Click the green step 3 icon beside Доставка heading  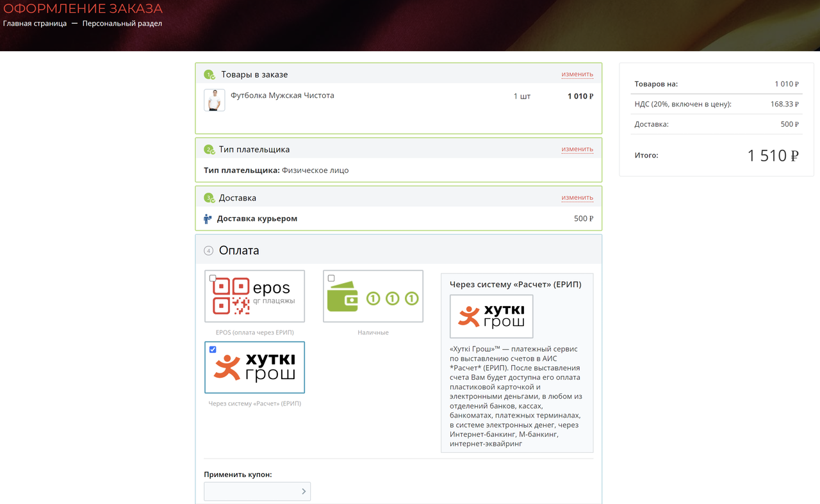tap(209, 198)
